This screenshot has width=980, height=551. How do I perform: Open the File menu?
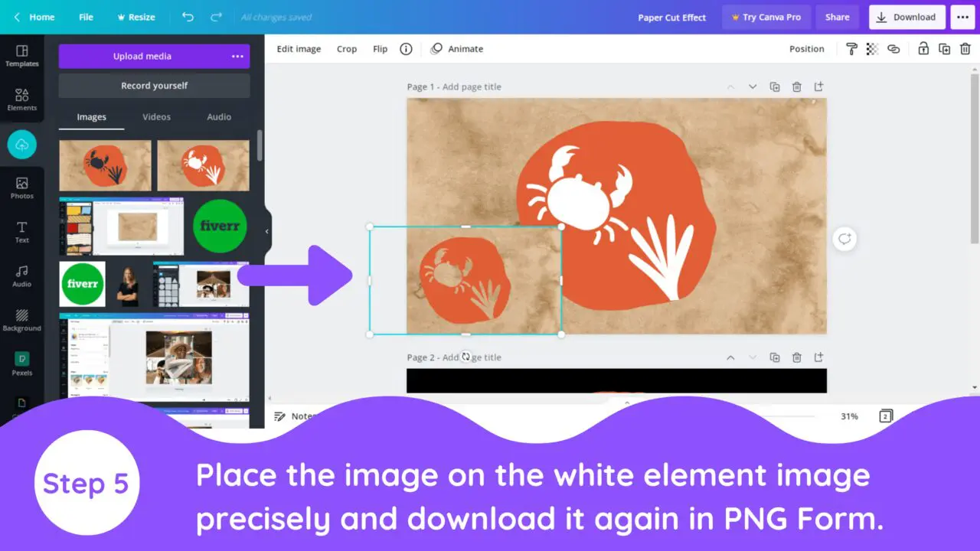click(86, 17)
